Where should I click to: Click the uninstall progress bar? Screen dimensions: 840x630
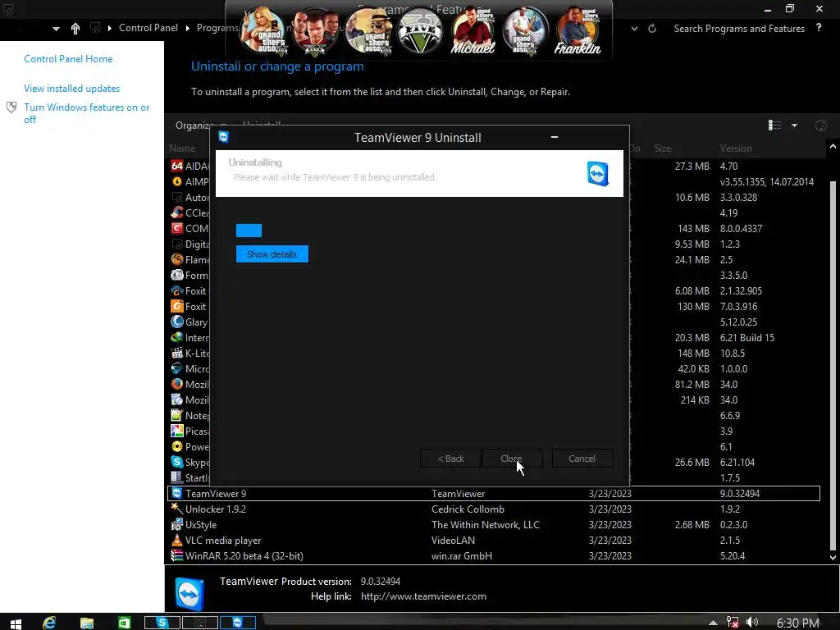click(x=249, y=231)
